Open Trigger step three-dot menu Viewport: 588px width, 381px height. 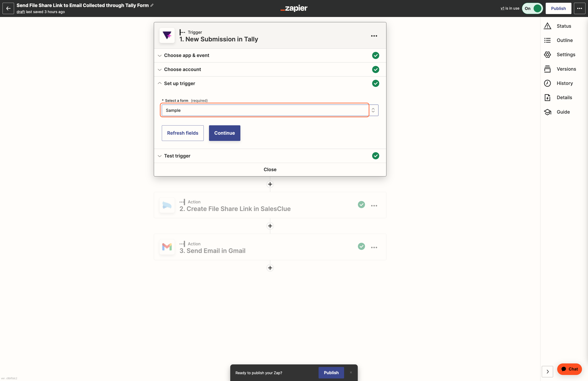(x=374, y=36)
